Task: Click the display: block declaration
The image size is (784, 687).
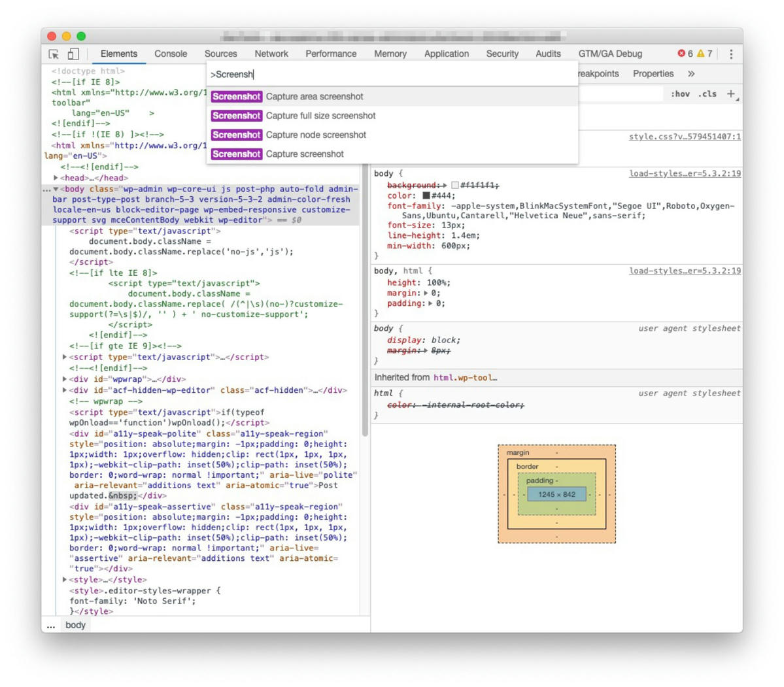Action: pyautogui.click(x=423, y=340)
